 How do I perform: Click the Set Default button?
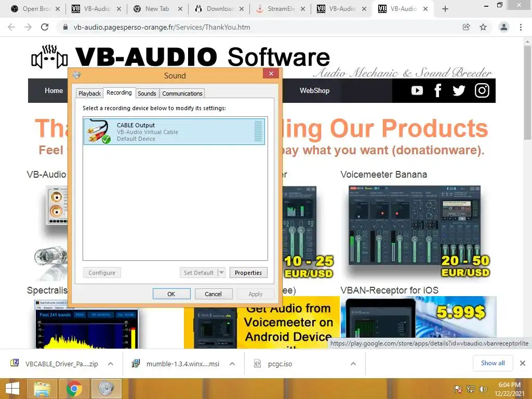(198, 272)
